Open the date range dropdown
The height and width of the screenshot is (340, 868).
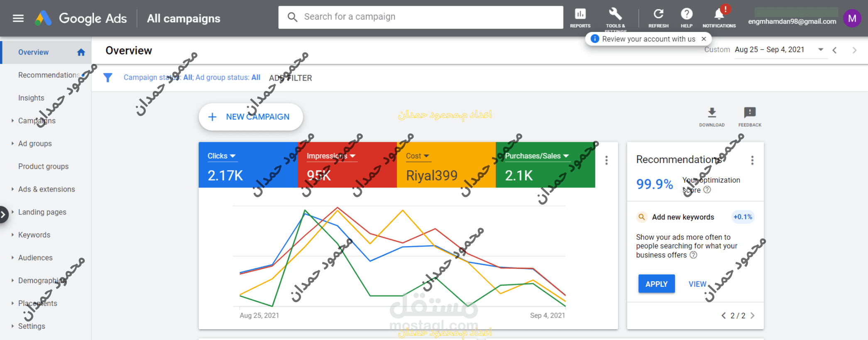(x=820, y=49)
